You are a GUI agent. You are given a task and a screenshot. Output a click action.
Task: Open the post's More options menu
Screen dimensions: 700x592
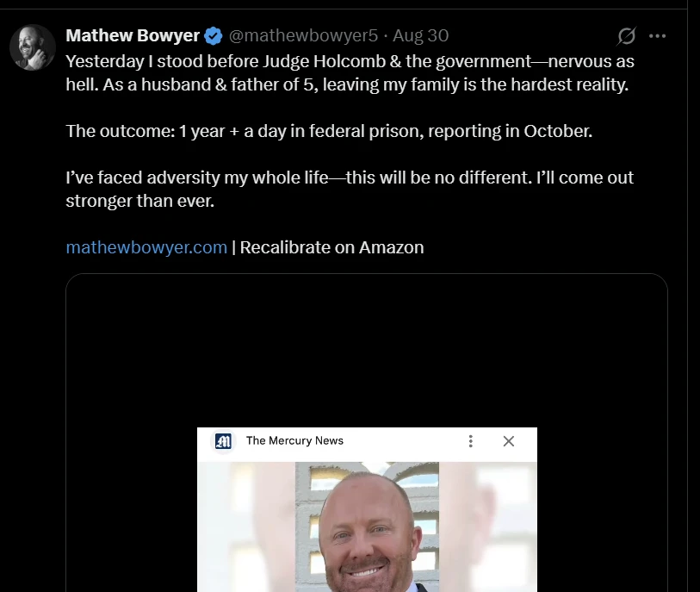657,36
